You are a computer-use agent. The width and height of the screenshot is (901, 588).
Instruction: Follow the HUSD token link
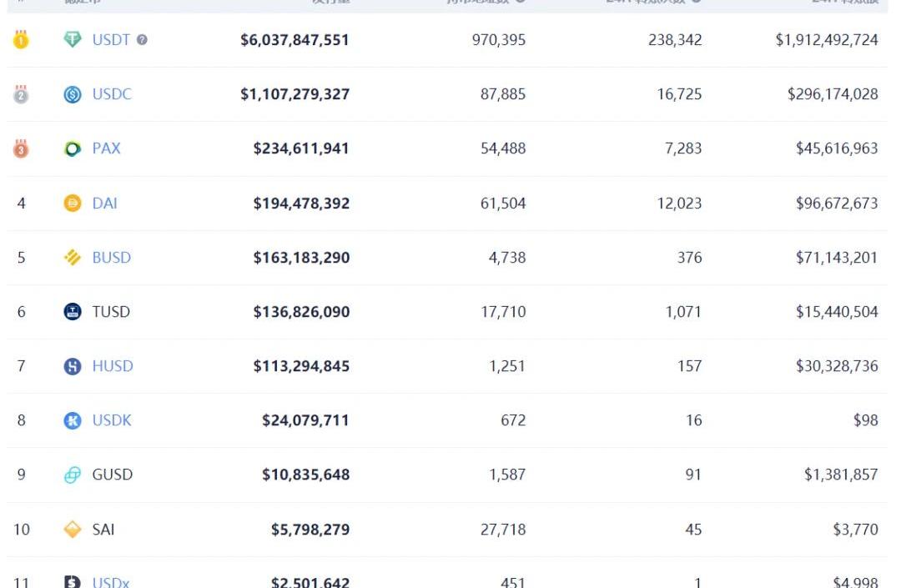112,366
